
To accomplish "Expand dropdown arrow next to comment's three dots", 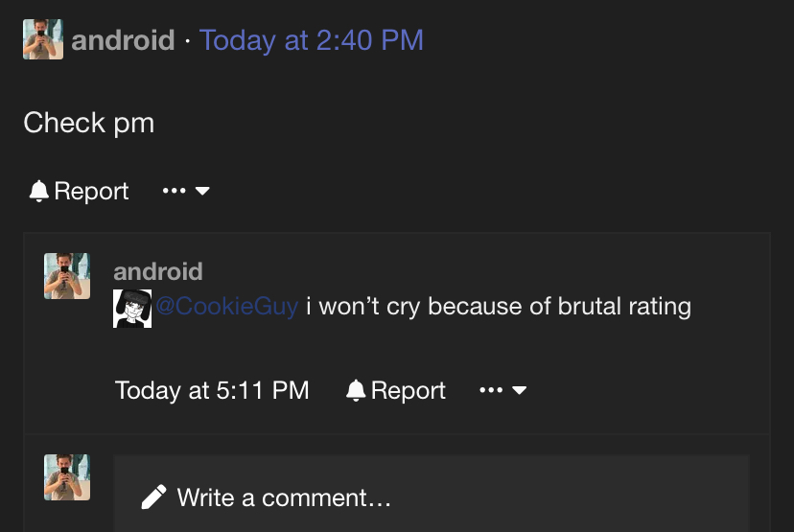I will (519, 390).
